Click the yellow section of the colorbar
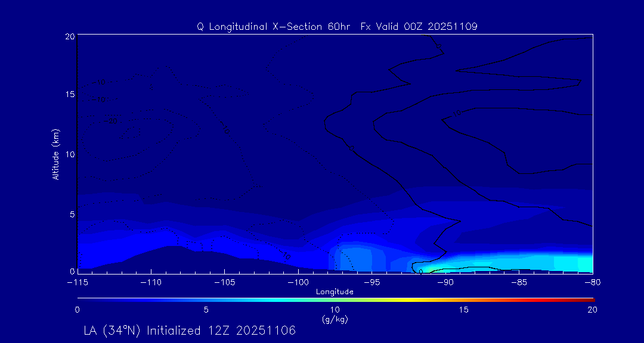This screenshot has height=343, width=644. point(394,298)
